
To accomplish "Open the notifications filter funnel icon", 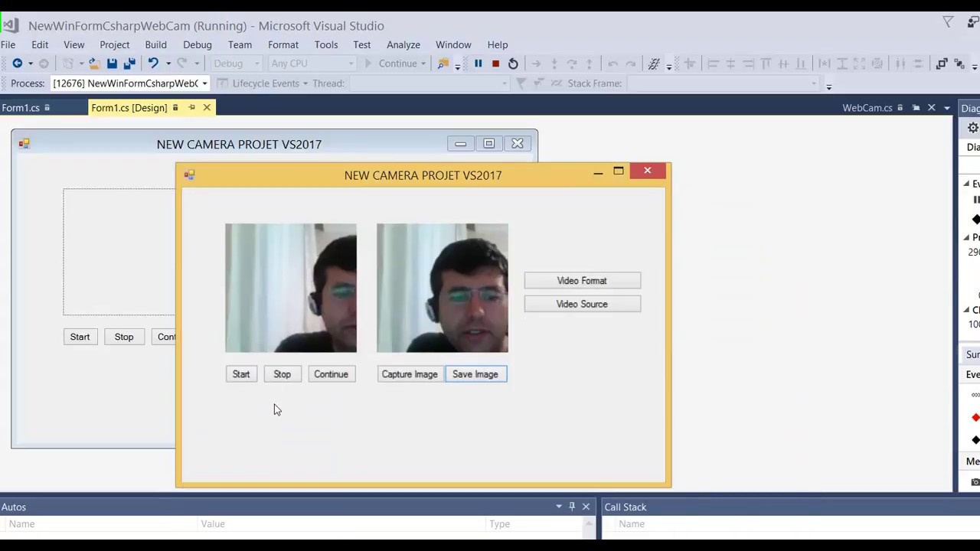I will click(948, 23).
